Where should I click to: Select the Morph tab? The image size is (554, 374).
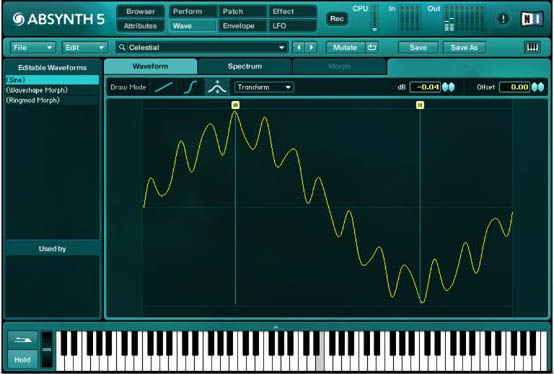click(339, 66)
